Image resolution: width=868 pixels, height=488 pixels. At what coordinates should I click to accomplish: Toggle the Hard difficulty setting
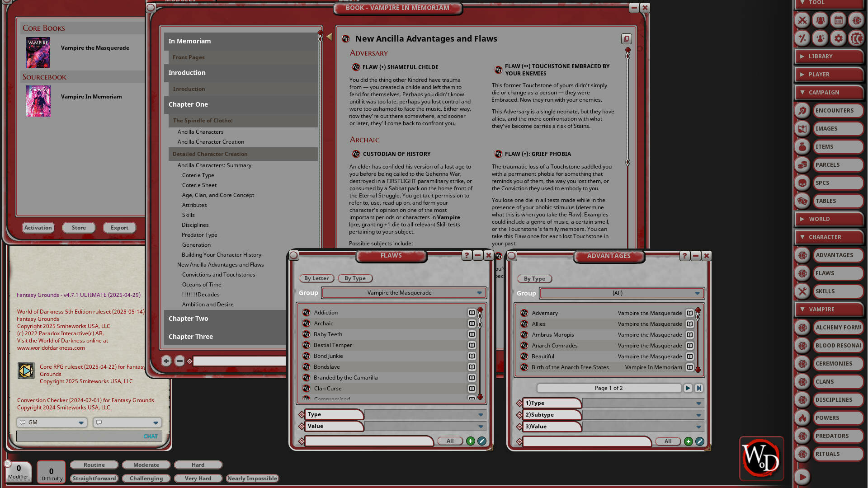[198, 465]
